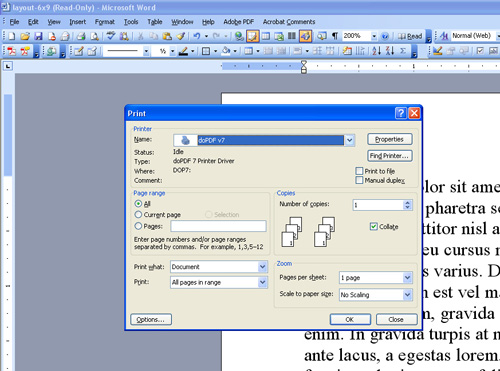This screenshot has height=371, width=500.
Task: Open the Document Map icon
Action: coord(322,36)
